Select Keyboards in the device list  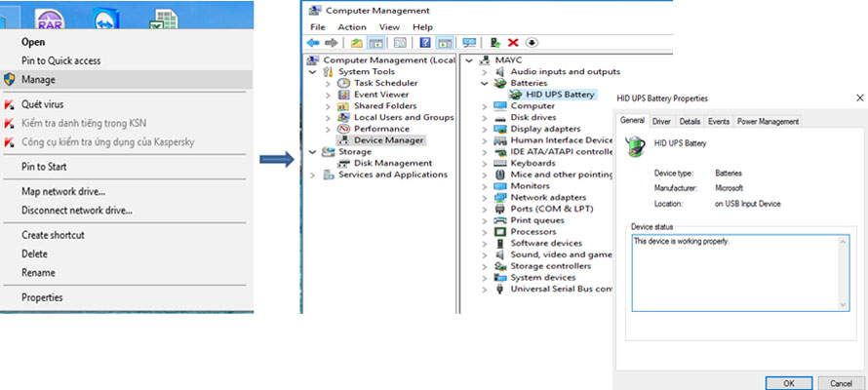[x=533, y=163]
